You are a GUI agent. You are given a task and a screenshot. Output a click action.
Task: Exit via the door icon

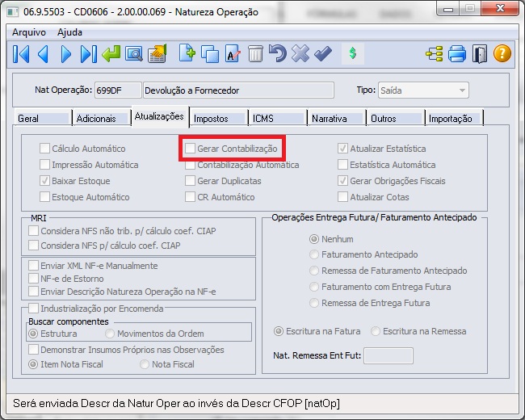click(480, 54)
